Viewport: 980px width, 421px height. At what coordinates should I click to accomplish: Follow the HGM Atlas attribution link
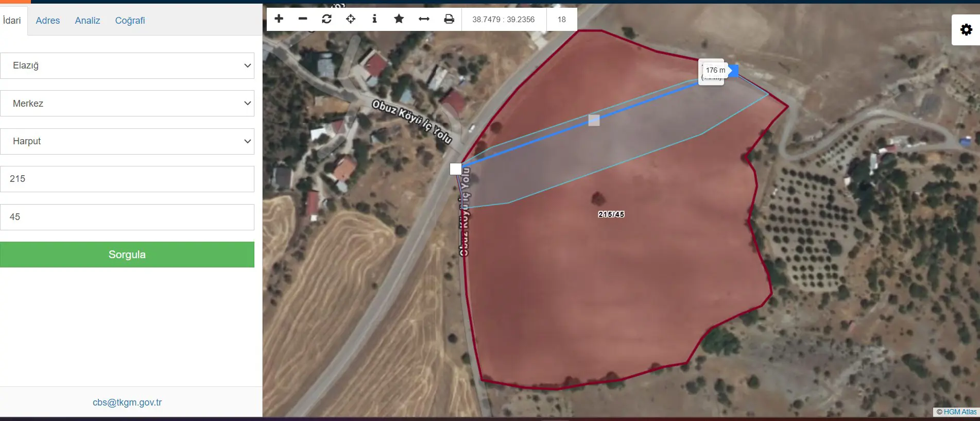point(960,412)
